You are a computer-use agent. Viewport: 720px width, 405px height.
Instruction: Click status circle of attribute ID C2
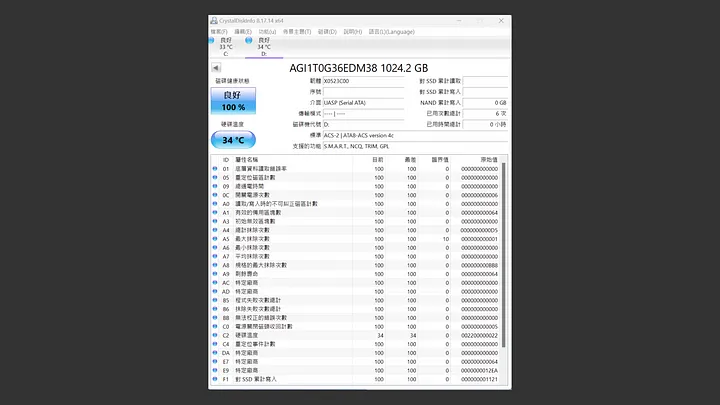click(x=215, y=335)
